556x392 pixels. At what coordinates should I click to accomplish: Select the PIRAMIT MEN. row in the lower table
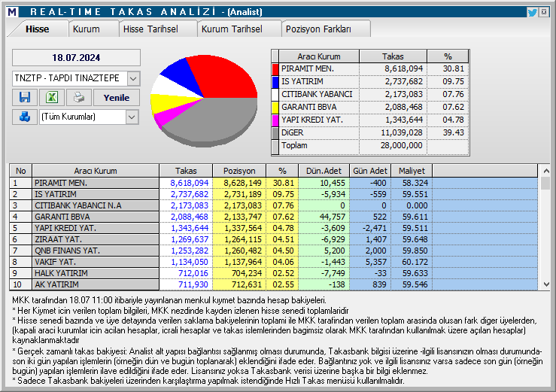pyautogui.click(x=273, y=183)
